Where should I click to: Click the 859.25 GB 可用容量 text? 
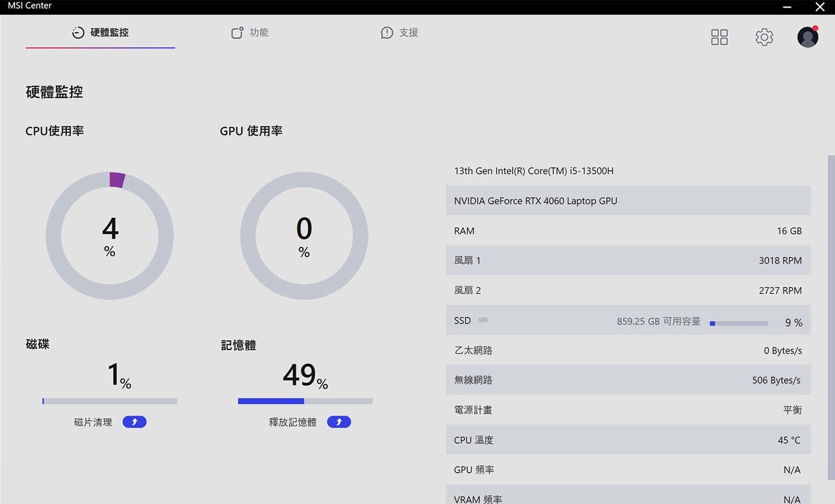click(x=659, y=322)
